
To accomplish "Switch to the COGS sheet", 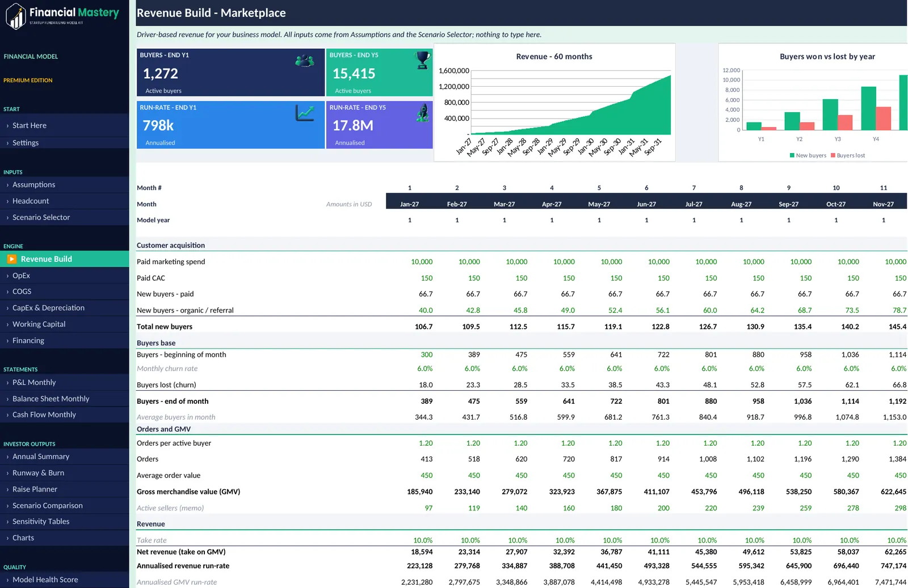I will 65,291.
